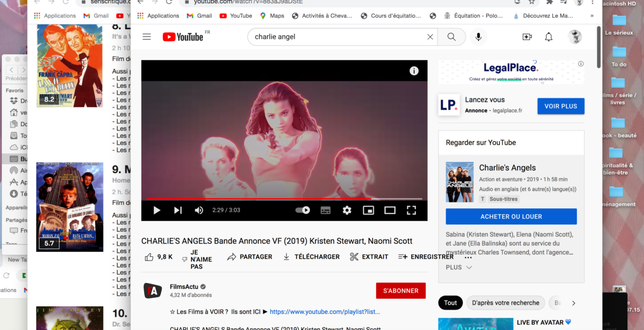Open the create video menu

pos(527,37)
